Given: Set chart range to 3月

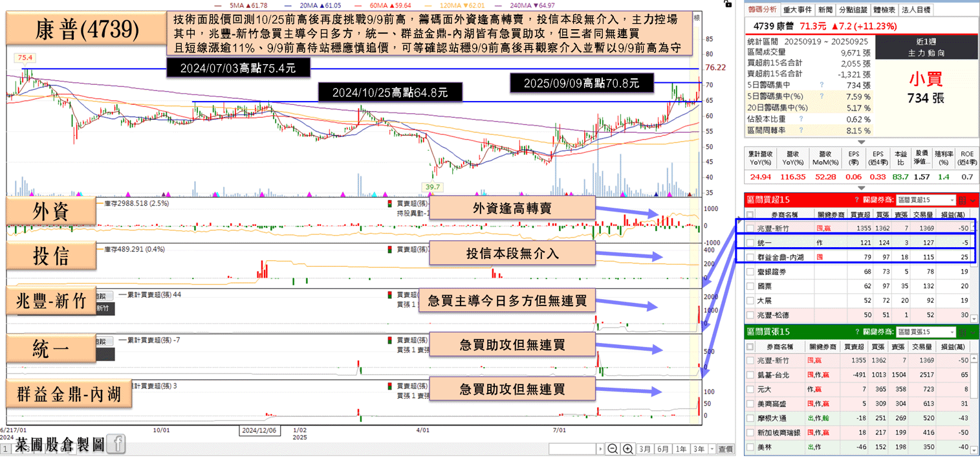Looking at the screenshot, I should point(645,449).
